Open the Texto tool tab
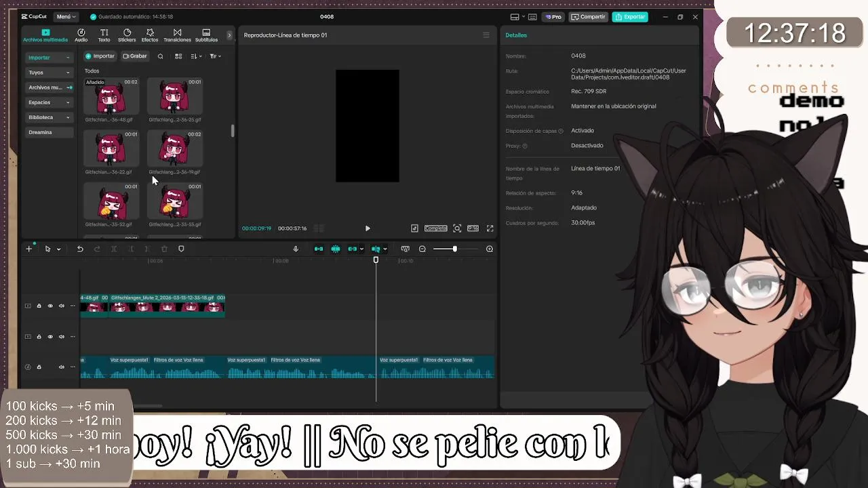Screen dimensions: 868x488 coord(104,35)
